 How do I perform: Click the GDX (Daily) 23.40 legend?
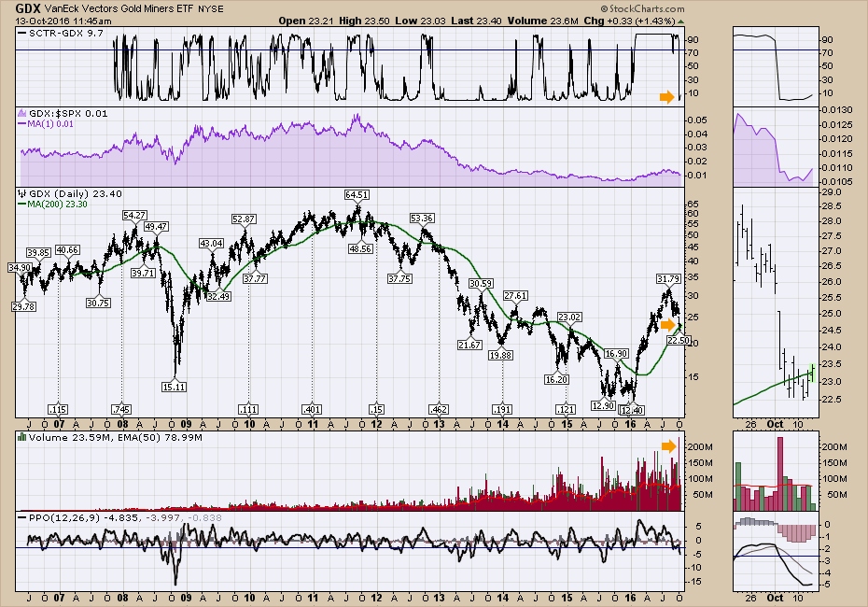point(76,194)
